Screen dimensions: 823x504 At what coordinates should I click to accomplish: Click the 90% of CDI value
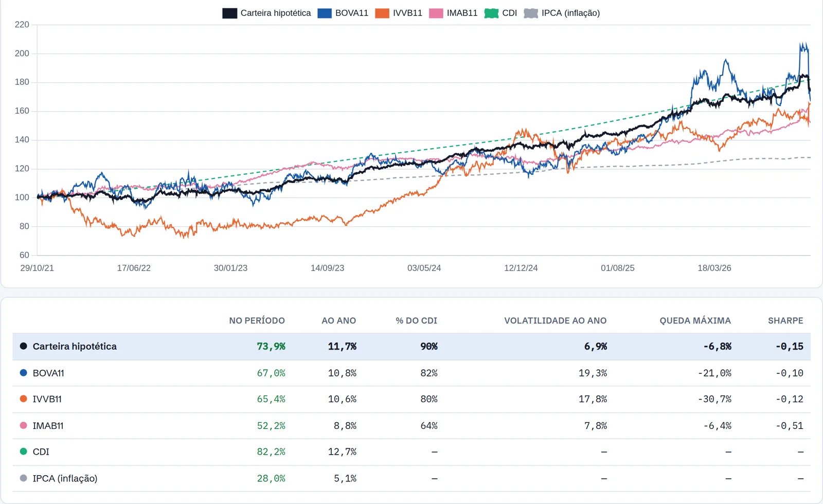[429, 346]
